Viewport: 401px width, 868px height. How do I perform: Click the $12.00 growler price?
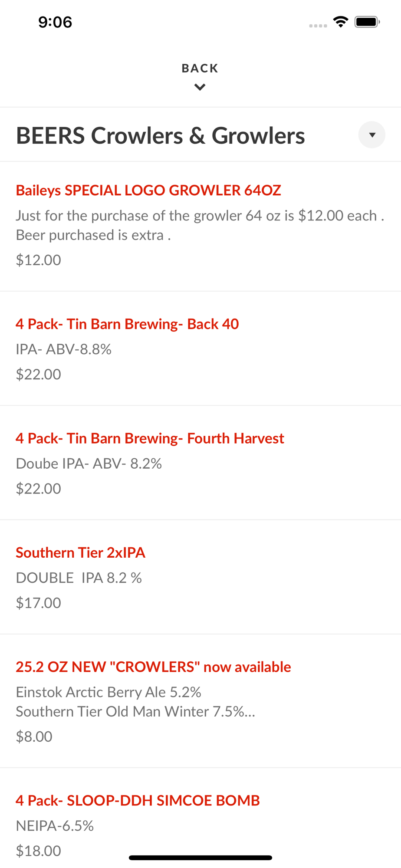point(39,260)
